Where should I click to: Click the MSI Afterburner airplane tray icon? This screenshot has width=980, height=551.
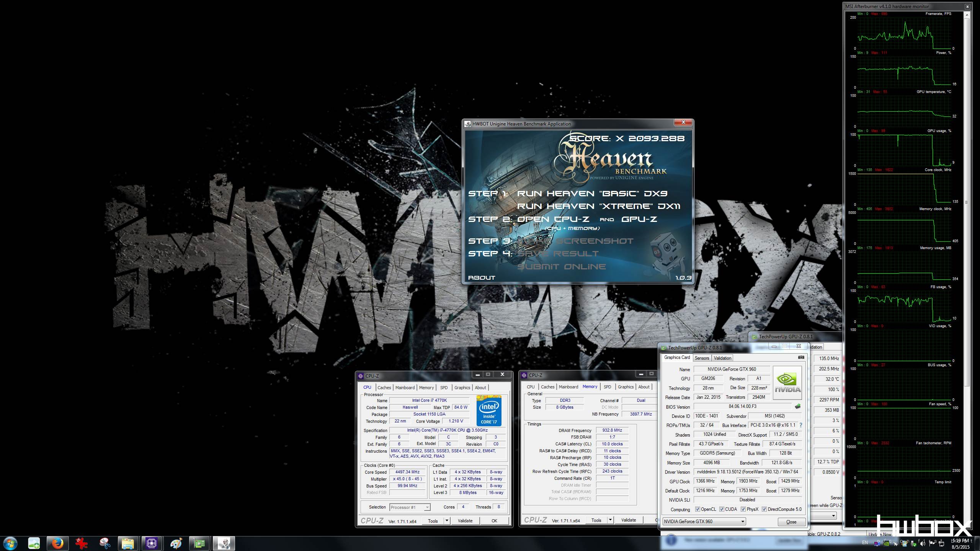coord(896,544)
